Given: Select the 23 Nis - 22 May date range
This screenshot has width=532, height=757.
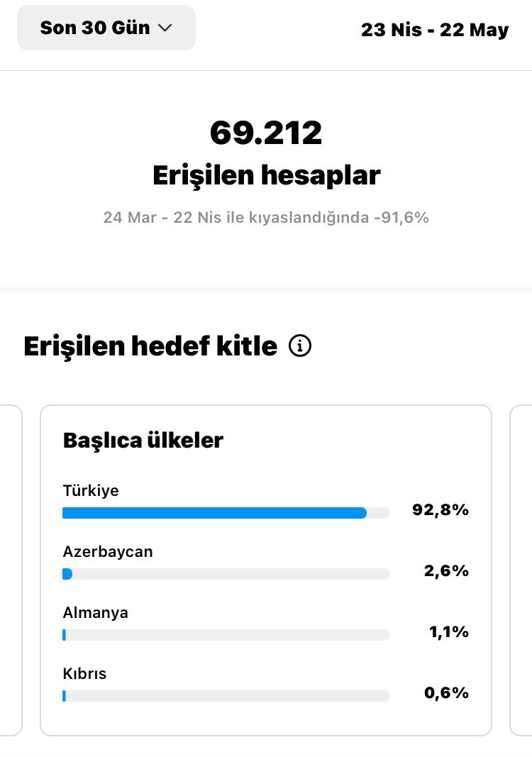Looking at the screenshot, I should tap(435, 30).
